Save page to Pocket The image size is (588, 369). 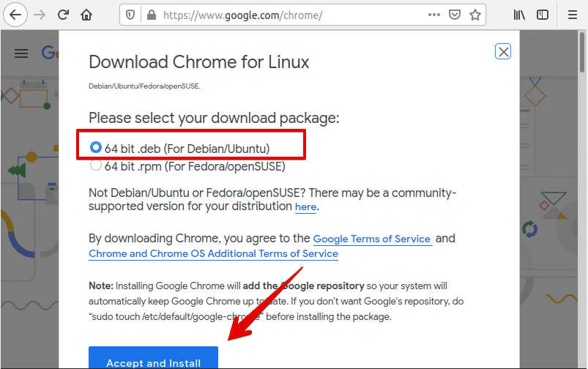click(455, 15)
